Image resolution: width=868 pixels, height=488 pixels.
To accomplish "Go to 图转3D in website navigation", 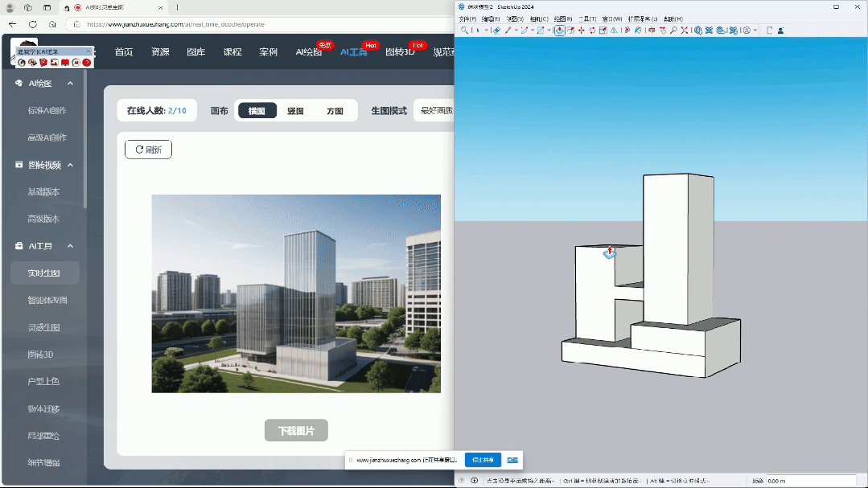I will [x=400, y=51].
